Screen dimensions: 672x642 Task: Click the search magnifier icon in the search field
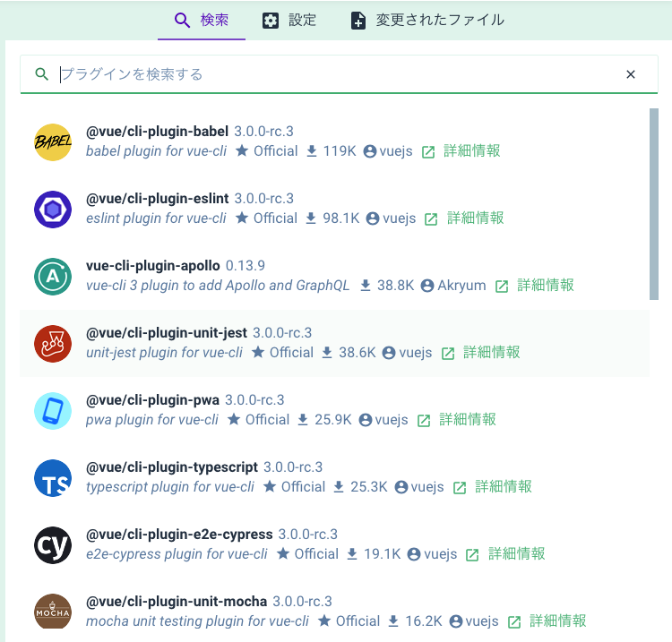[41, 74]
